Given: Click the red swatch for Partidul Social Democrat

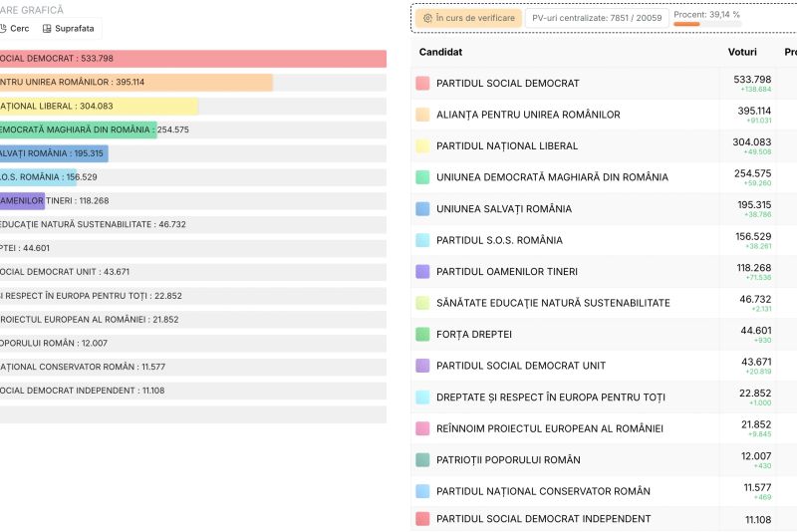Looking at the screenshot, I should click(x=422, y=83).
